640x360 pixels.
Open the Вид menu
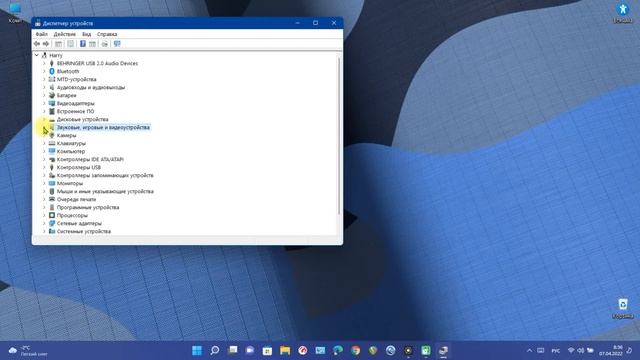(x=87, y=34)
